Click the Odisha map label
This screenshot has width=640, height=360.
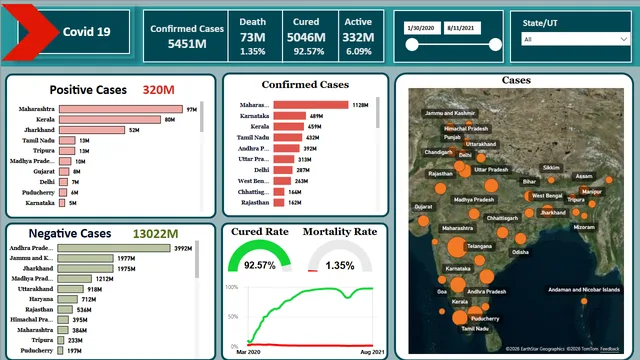pyautogui.click(x=520, y=252)
